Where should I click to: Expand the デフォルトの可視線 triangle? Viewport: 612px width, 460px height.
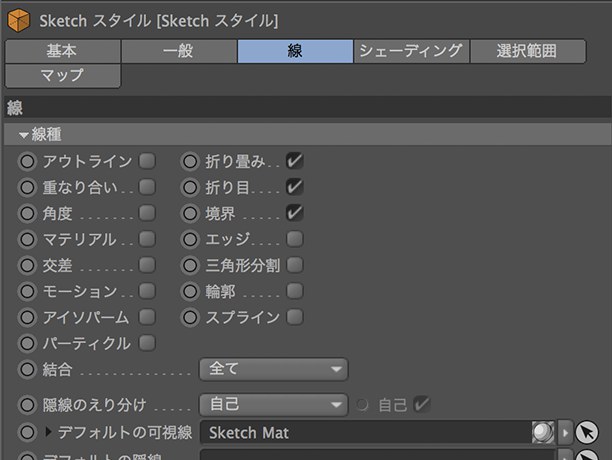[x=48, y=432]
